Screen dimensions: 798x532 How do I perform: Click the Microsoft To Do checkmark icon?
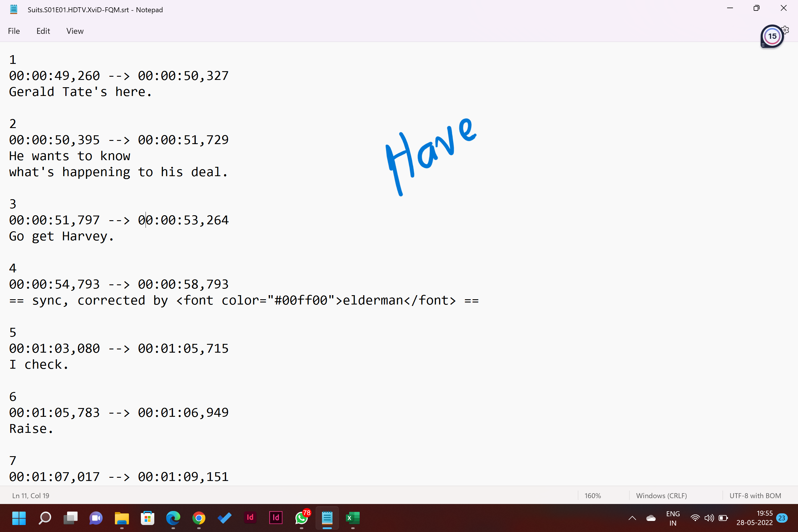pos(224,518)
